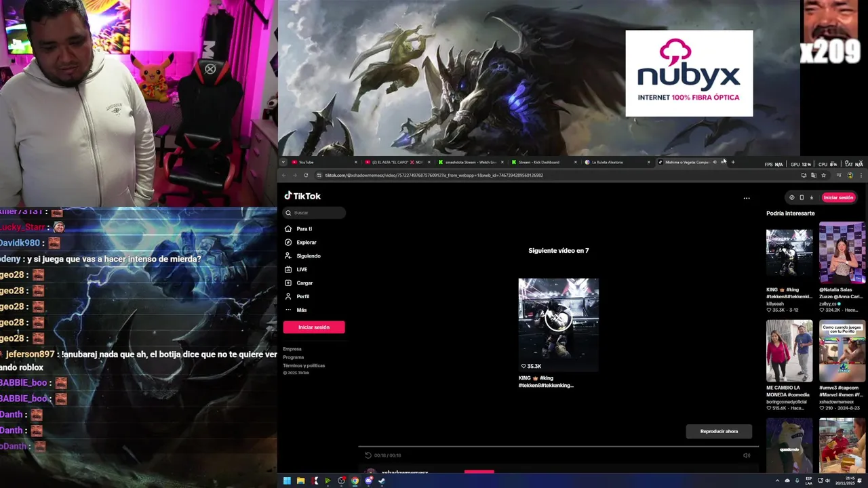This screenshot has height=488, width=868.
Task: Open Perfil in the sidebar
Action: tap(297, 297)
